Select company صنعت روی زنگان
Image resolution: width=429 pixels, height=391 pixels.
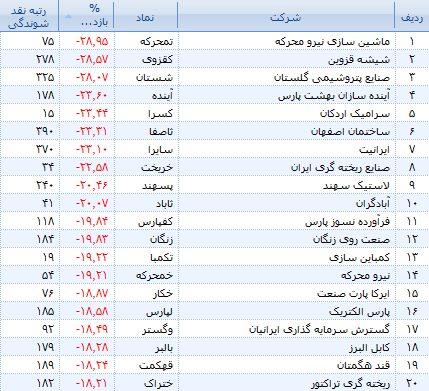click(x=351, y=239)
